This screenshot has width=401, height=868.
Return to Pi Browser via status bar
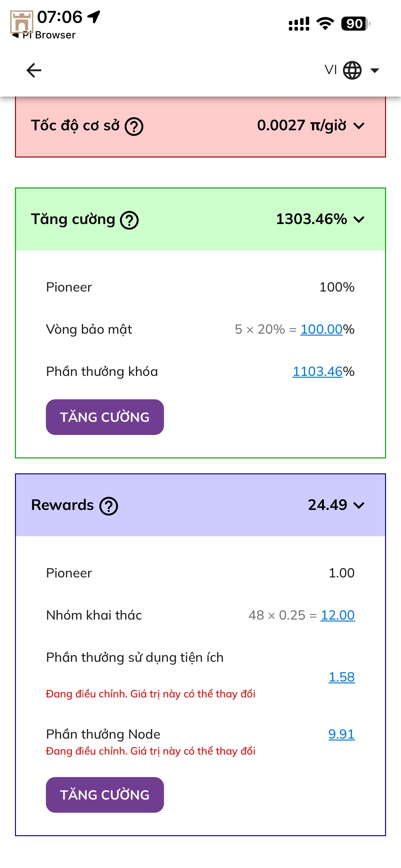coord(44,35)
